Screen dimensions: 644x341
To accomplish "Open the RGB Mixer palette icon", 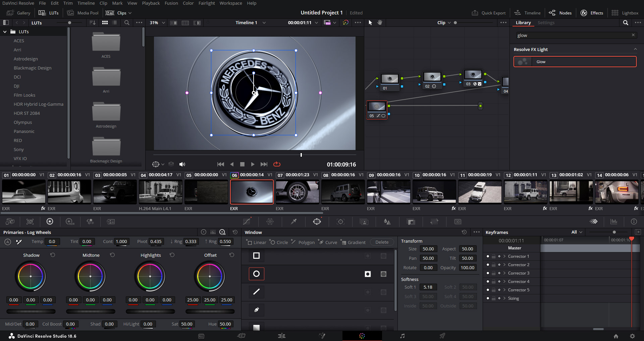I will click(90, 222).
